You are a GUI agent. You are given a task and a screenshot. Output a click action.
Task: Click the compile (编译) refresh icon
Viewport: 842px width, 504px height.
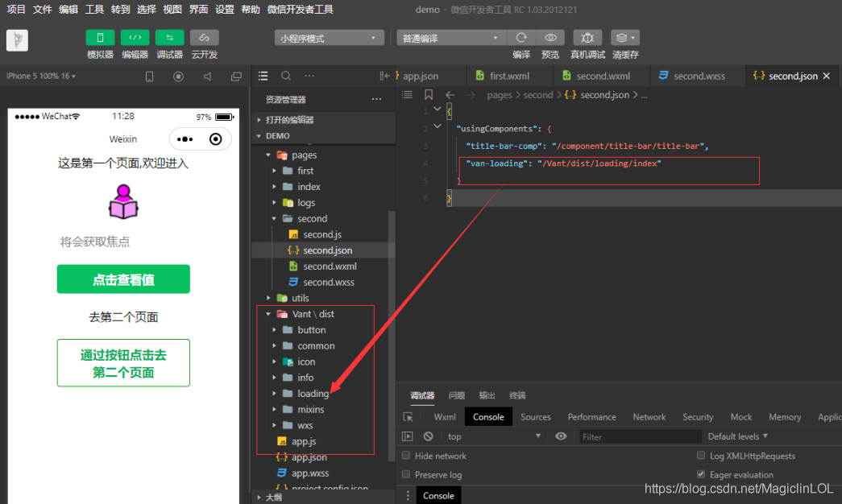521,38
